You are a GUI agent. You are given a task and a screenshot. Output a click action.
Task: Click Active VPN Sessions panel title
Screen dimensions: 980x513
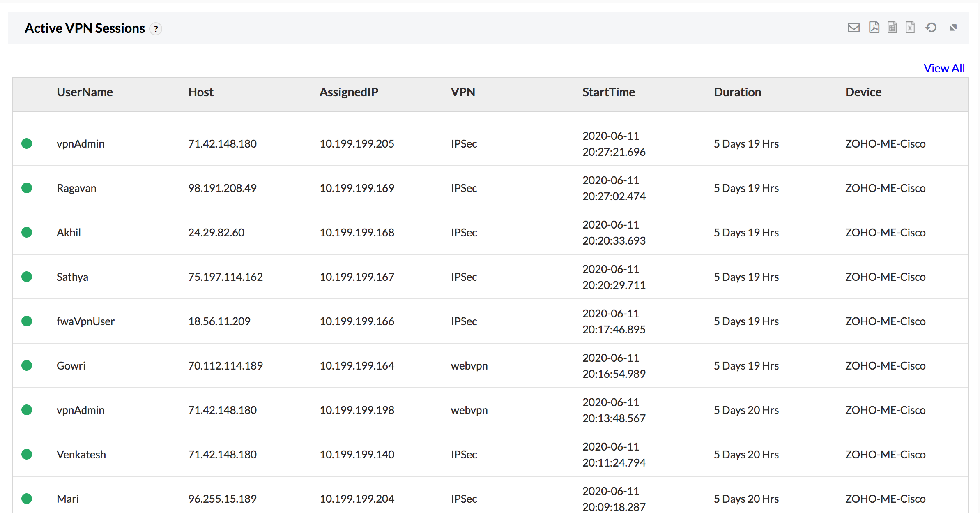(x=85, y=28)
